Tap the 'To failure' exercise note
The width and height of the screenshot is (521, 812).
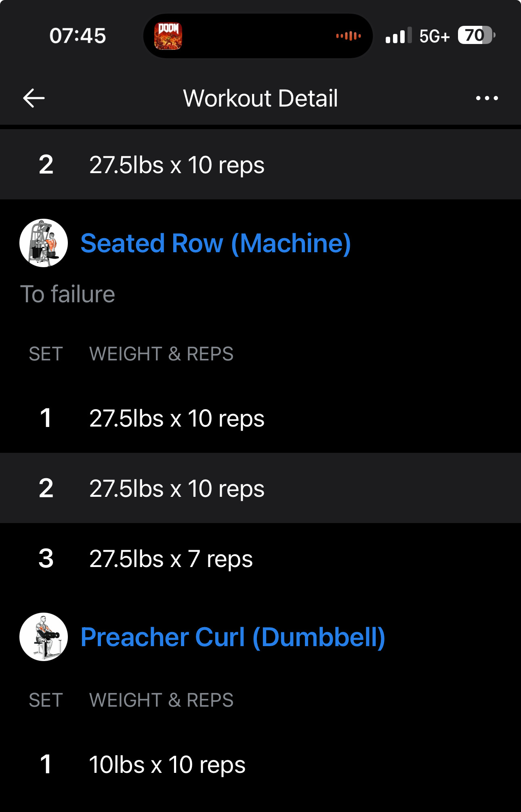[x=68, y=294]
